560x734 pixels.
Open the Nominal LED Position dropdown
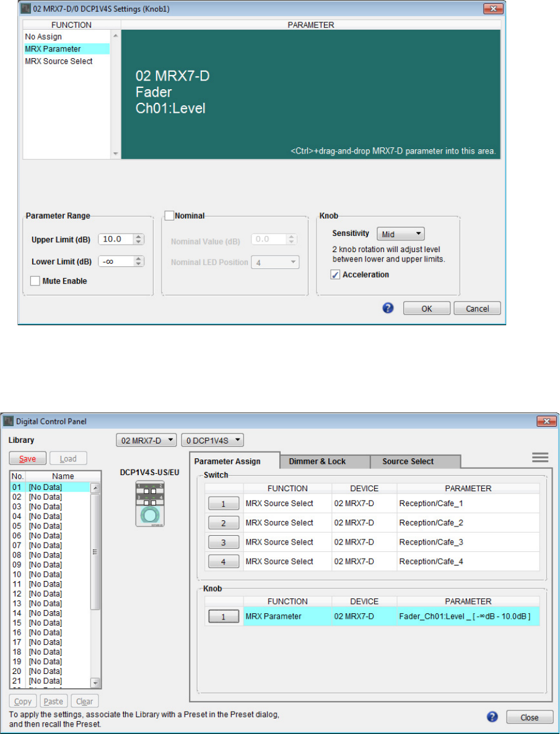(275, 263)
